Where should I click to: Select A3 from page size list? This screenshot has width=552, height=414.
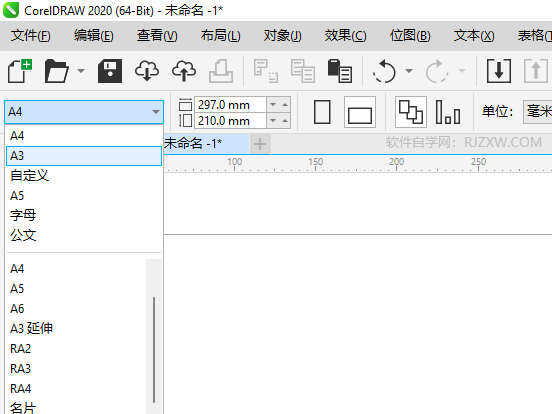coord(84,156)
